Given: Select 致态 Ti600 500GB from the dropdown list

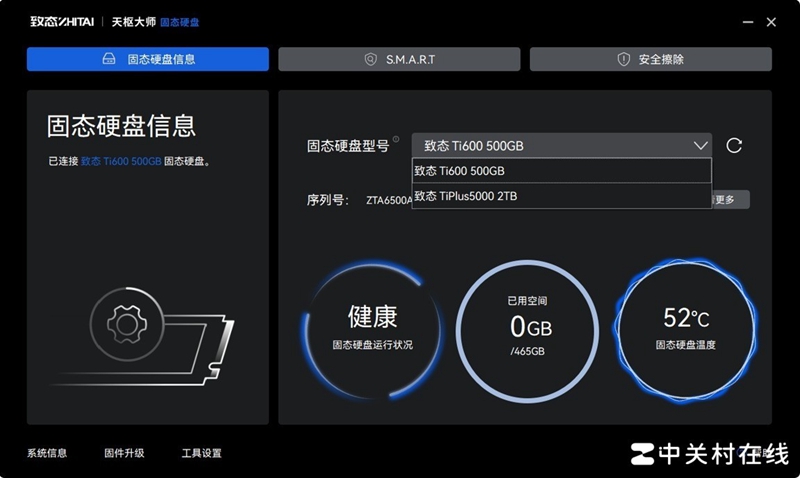Looking at the screenshot, I should point(561,171).
